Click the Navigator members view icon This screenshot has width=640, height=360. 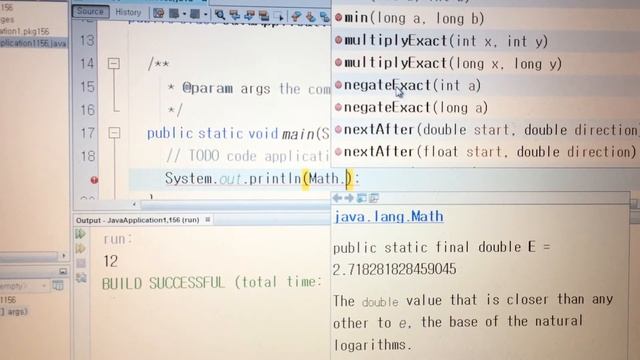pos(58,286)
